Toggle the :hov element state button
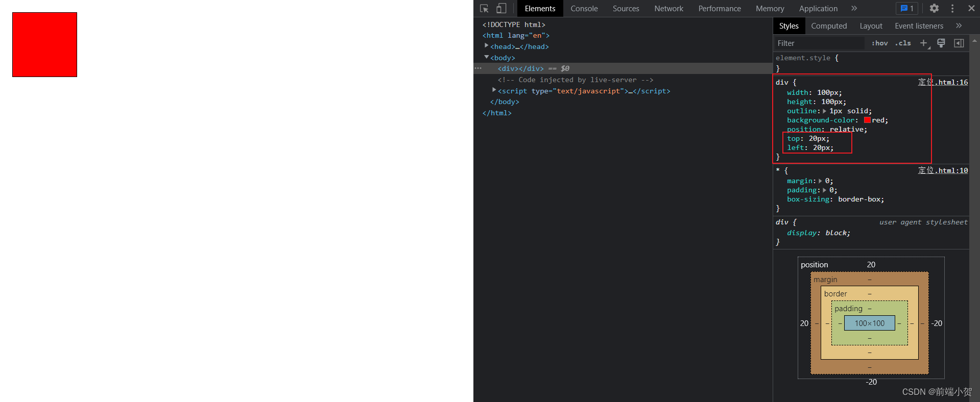Viewport: 980px width, 402px height. point(879,43)
